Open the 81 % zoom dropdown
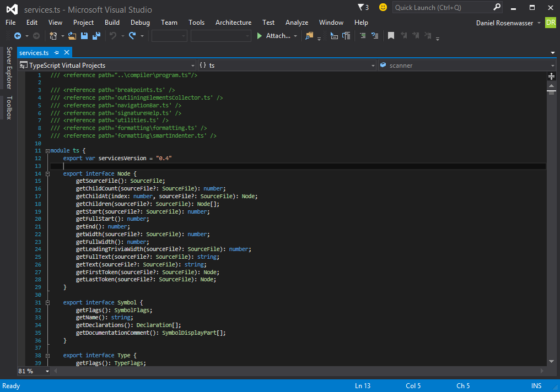This screenshot has height=392, width=560. point(34,371)
